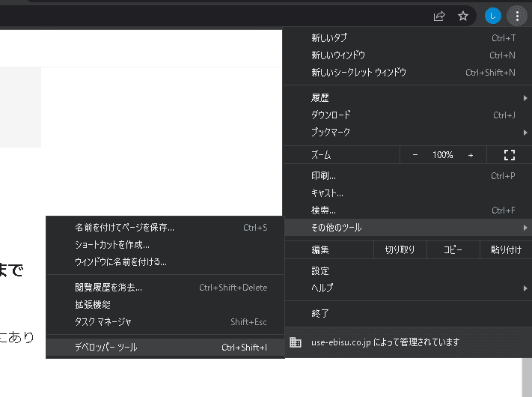The width and height of the screenshot is (532, 397).
Task: Click コピー edit button
Action: point(453,250)
